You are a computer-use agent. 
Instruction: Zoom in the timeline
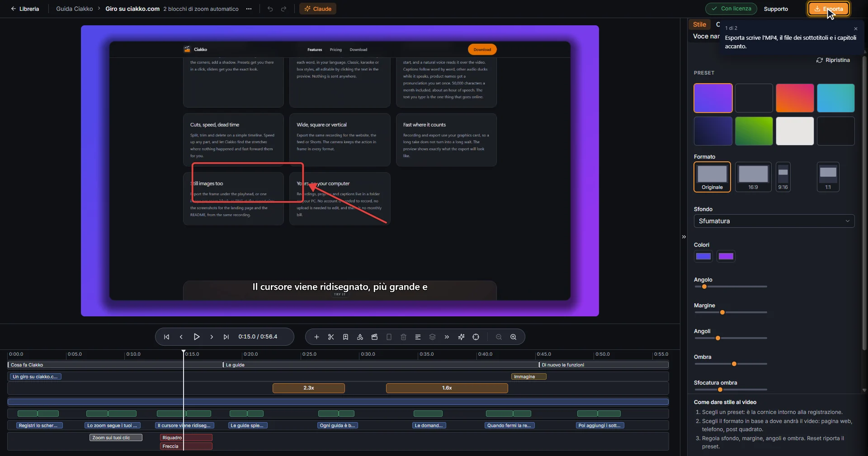click(x=513, y=337)
